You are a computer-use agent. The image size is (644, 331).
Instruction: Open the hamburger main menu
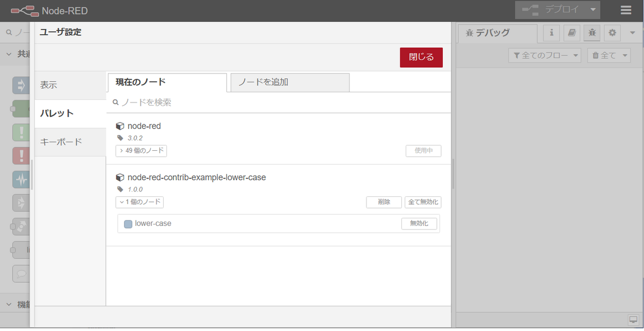point(626,10)
